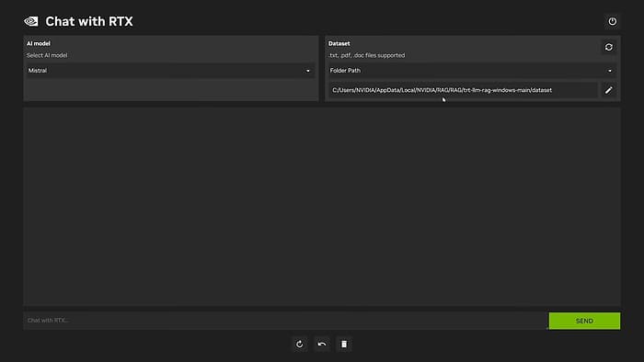Expand the arrow beside Mistral
Image resolution: width=644 pixels, height=362 pixels.
pos(308,71)
